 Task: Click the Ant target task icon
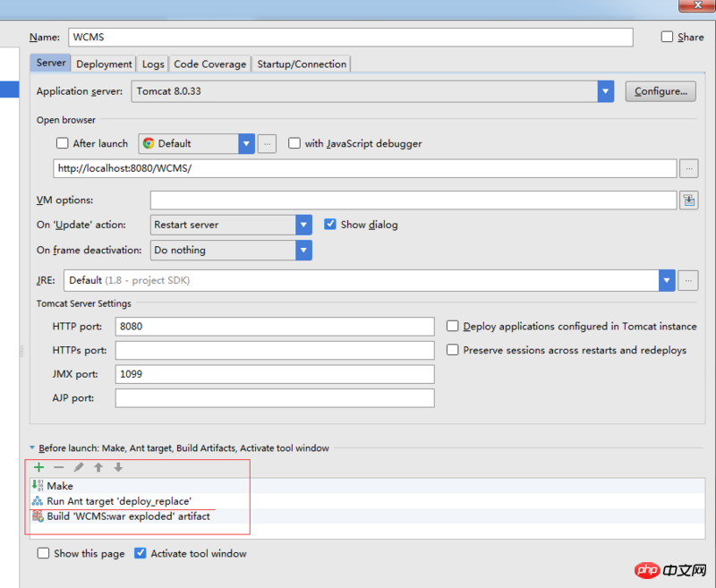38,501
